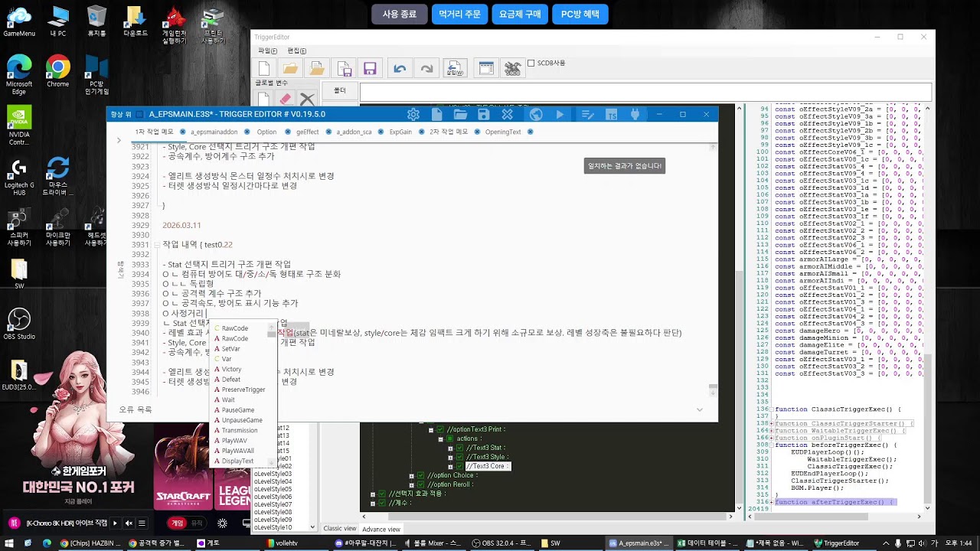
Task: Click new document icon in TriggerEditor toolbar
Action: pyautogui.click(x=264, y=69)
